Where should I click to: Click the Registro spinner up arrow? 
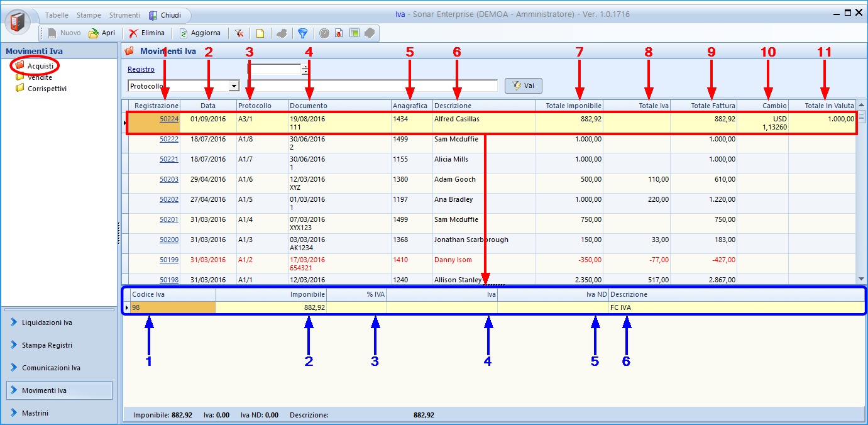click(x=305, y=67)
